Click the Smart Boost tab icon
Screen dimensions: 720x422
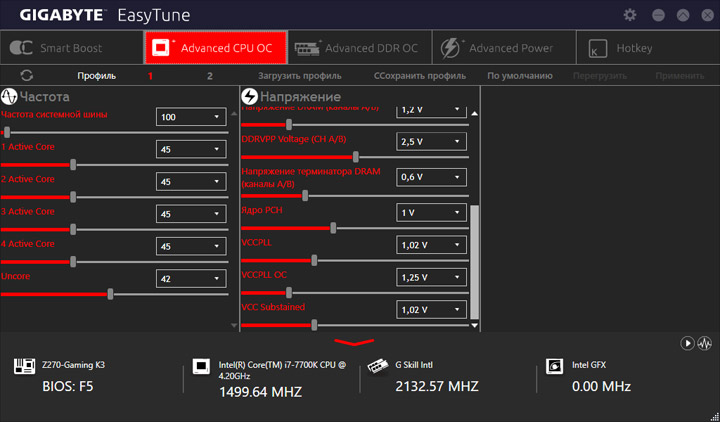point(21,48)
